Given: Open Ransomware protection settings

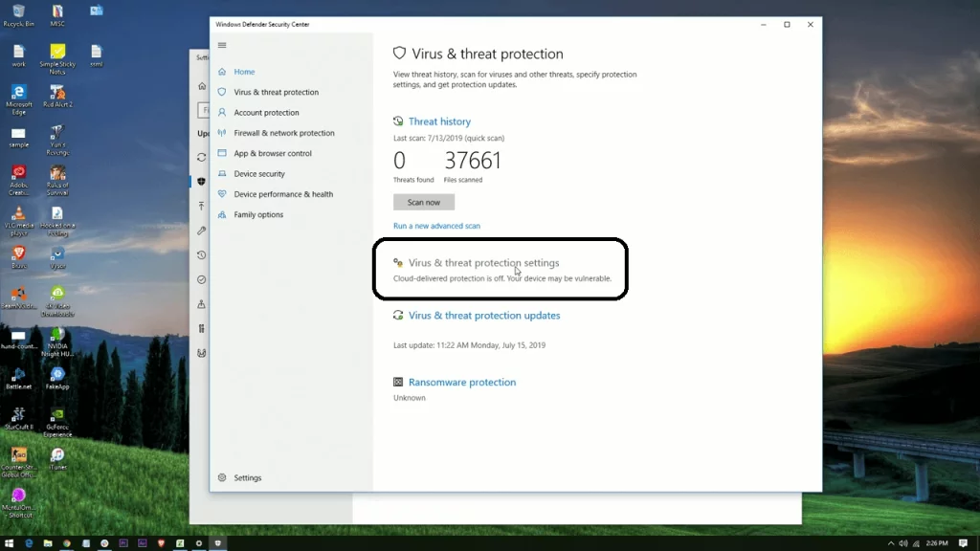Looking at the screenshot, I should [461, 382].
